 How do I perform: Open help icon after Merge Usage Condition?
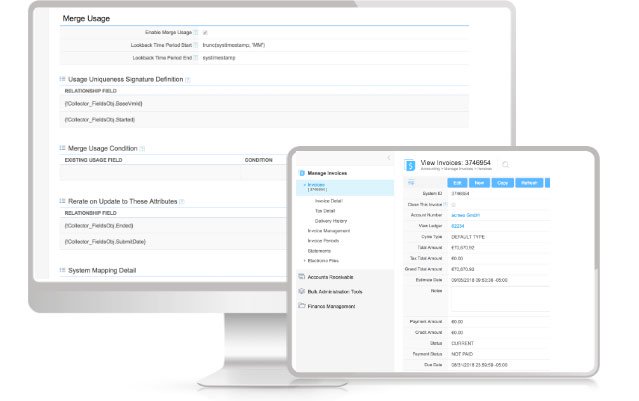(x=142, y=149)
